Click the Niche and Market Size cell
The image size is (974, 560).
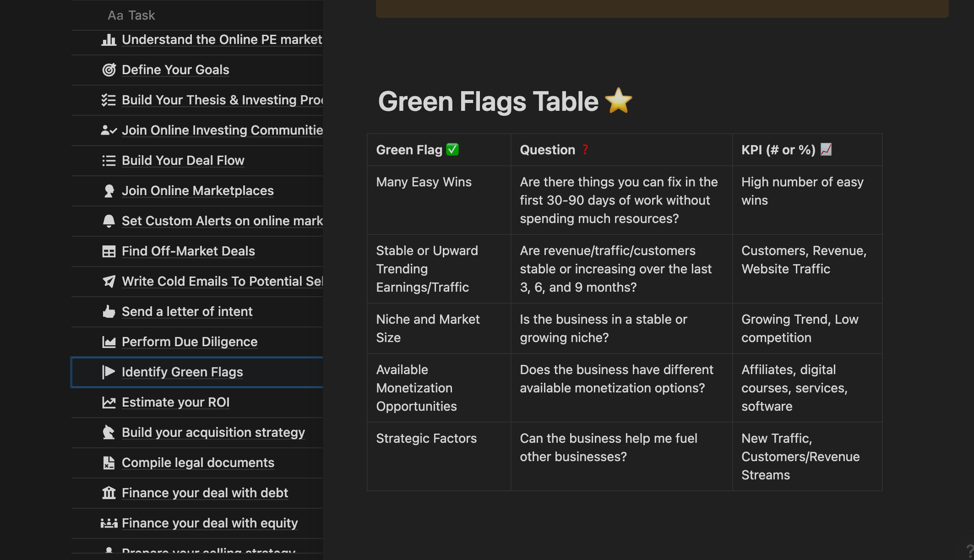[x=439, y=328]
